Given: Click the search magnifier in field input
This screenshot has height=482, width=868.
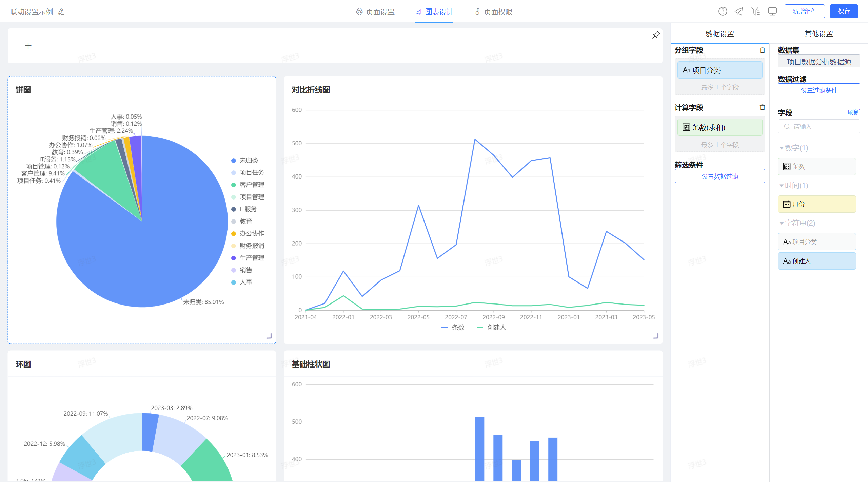Looking at the screenshot, I should 787,127.
